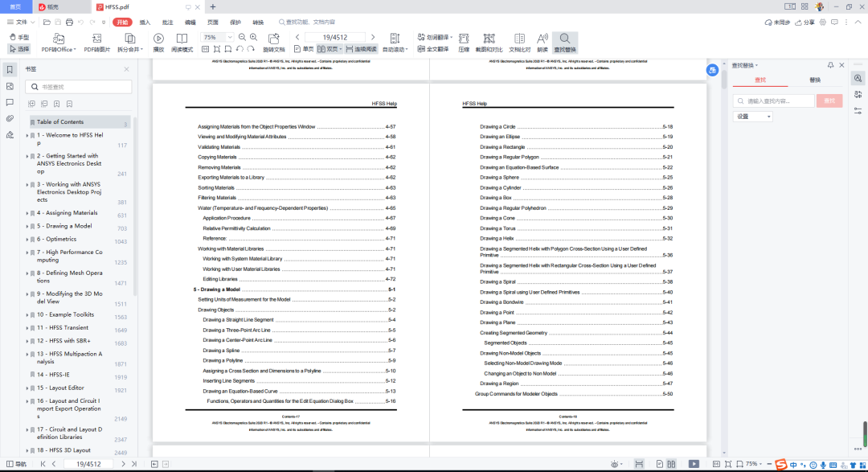Click the page number field 19/4512 in toolbar
This screenshot has width=868, height=472.
click(x=335, y=37)
